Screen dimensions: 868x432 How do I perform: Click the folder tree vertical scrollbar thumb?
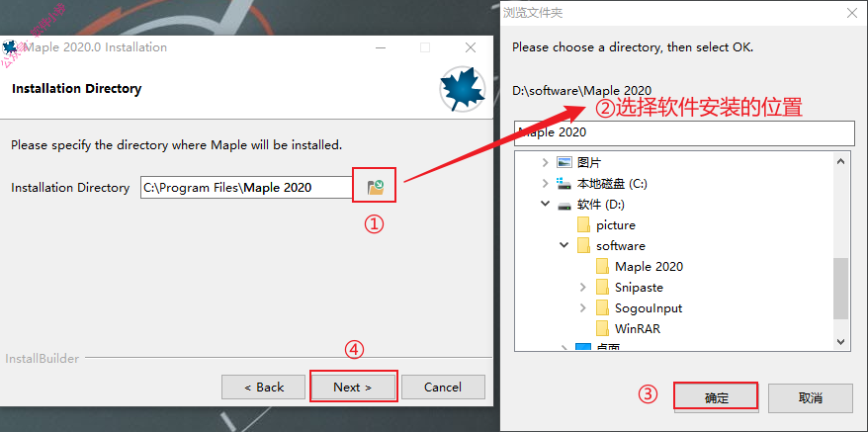(x=840, y=288)
